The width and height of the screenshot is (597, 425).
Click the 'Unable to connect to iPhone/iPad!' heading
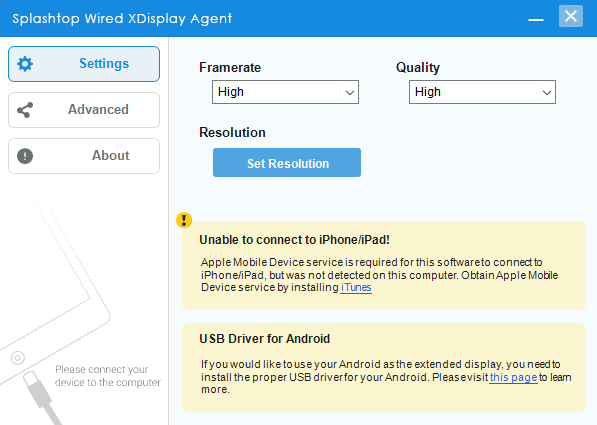(x=294, y=240)
